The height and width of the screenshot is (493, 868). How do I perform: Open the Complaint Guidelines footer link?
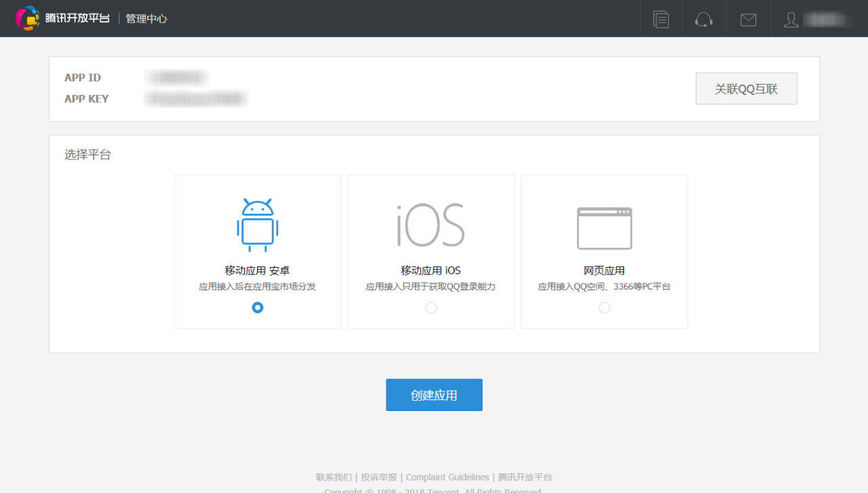coord(448,477)
